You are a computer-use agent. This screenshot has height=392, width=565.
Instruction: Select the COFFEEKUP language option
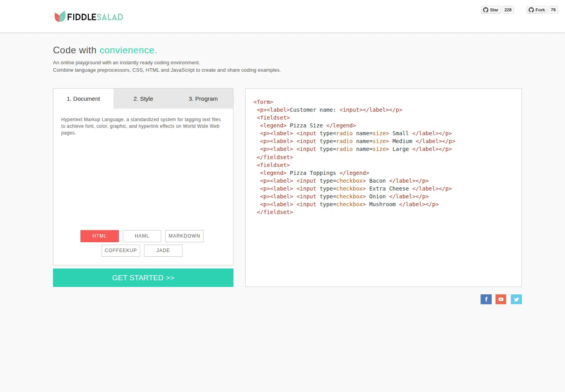121,250
